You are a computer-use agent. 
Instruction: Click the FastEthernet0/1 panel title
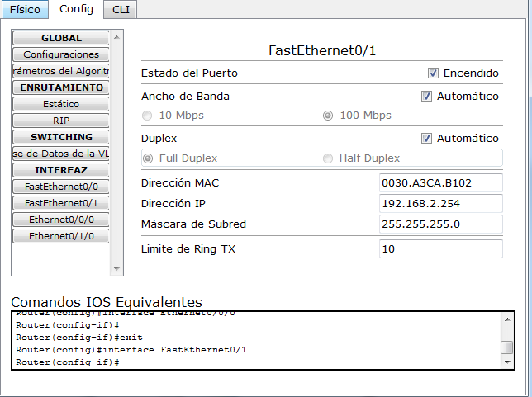click(322, 50)
